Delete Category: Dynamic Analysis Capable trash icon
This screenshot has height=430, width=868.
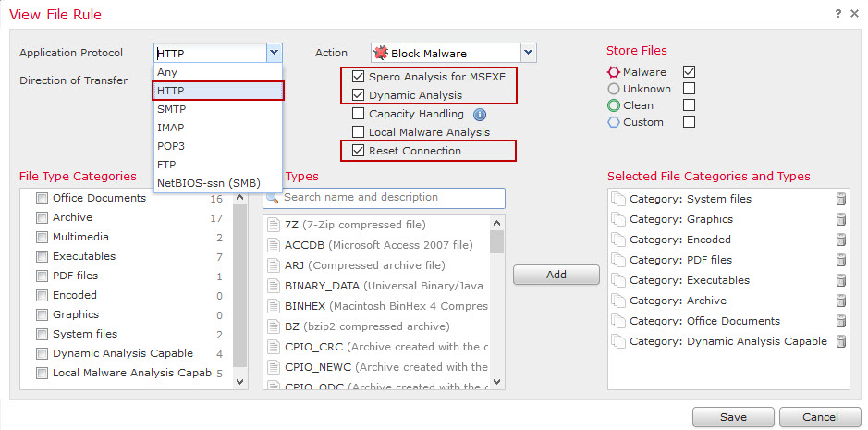click(841, 341)
